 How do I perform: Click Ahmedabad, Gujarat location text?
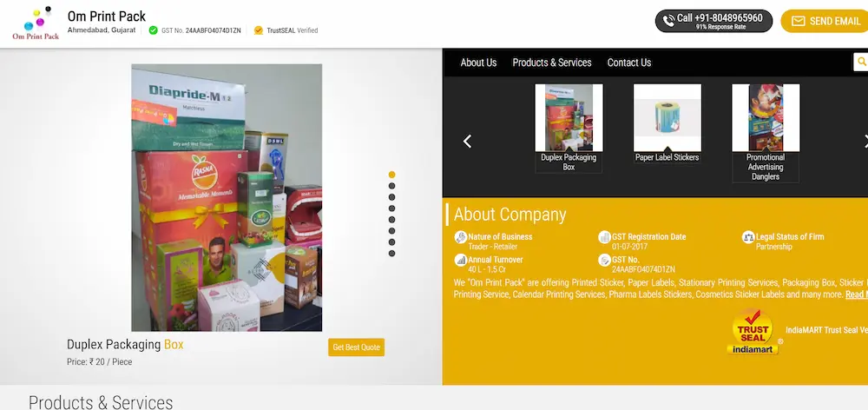click(102, 30)
